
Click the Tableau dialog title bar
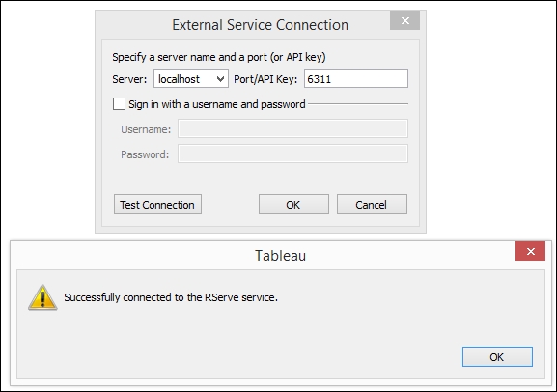tap(263, 256)
